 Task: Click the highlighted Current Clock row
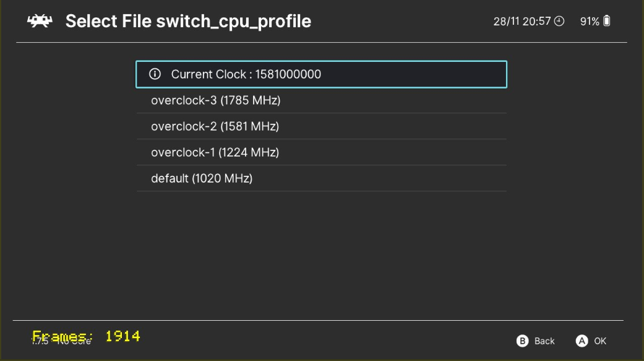click(322, 74)
